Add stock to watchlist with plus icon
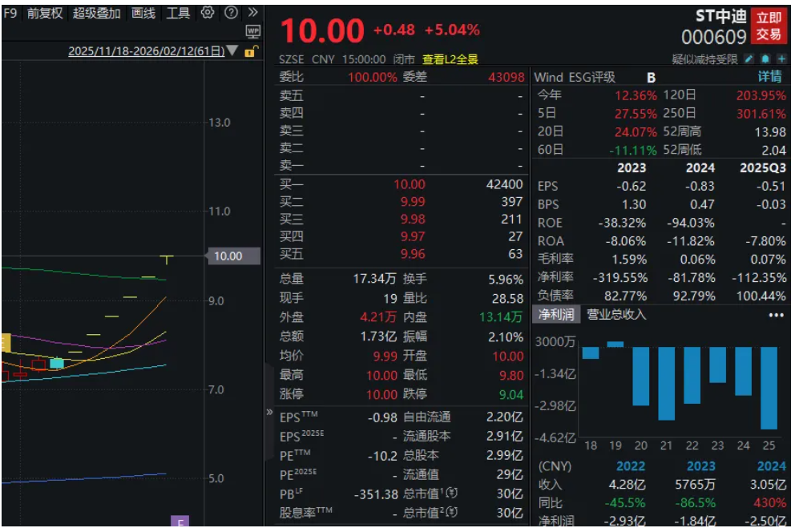The image size is (795, 532). [x=781, y=59]
